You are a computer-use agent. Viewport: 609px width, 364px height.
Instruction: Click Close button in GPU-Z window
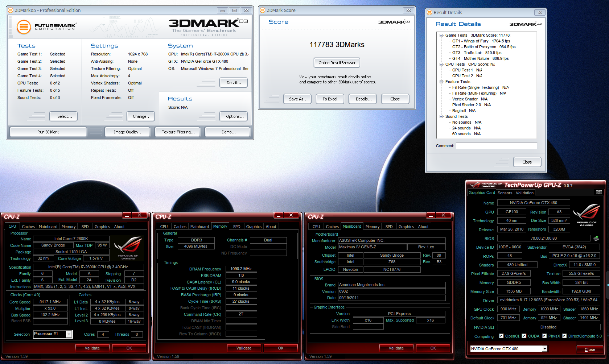pos(590,349)
